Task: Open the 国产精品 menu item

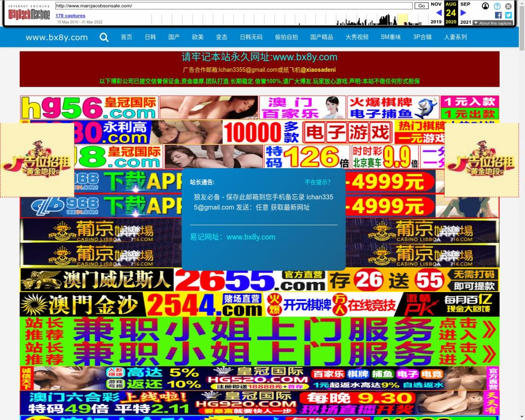Action: 321,37
